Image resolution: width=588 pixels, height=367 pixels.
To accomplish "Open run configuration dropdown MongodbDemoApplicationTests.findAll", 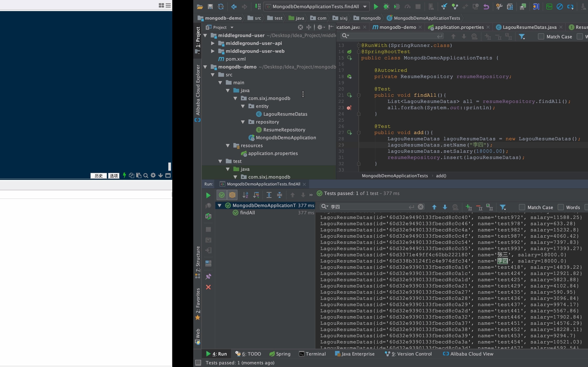I will coord(365,7).
